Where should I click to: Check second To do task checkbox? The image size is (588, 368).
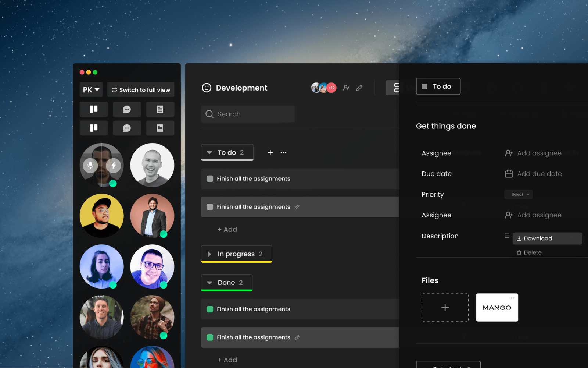pos(210,207)
